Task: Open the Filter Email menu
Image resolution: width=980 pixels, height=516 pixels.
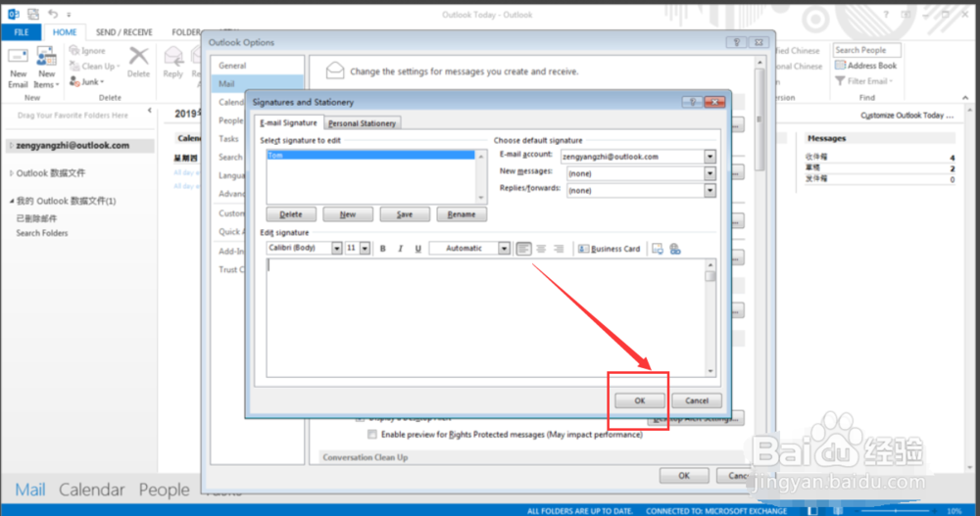Action: (x=864, y=81)
